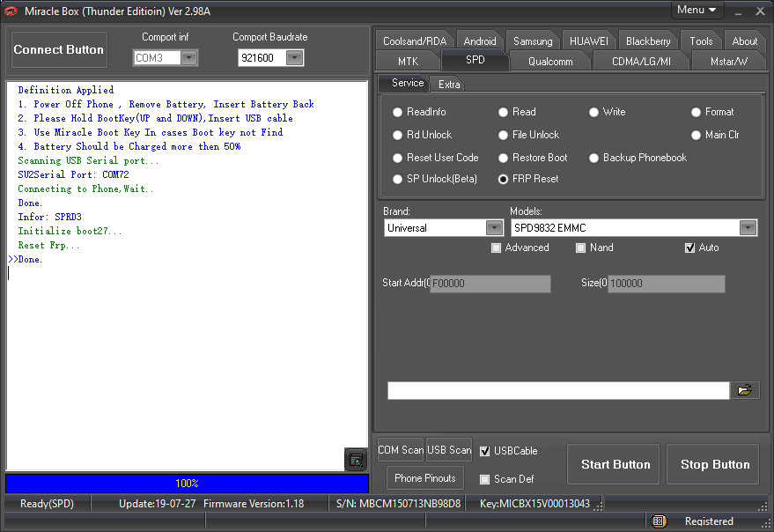Image resolution: width=774 pixels, height=532 pixels.
Task: Click the red Miracle Box logo icon
Action: point(11,11)
